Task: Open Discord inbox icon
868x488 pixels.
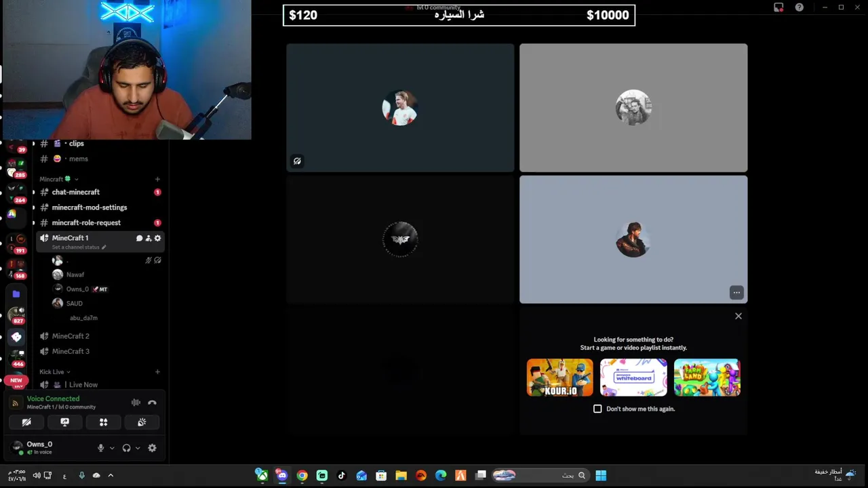Action: (x=778, y=7)
